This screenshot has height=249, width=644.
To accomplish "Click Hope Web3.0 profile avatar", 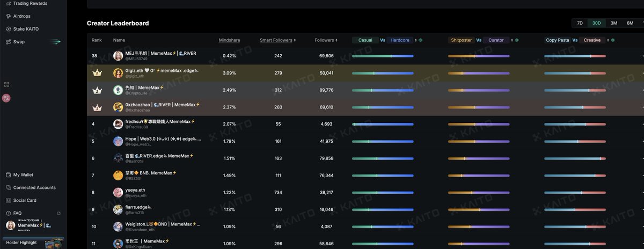I will tap(118, 141).
